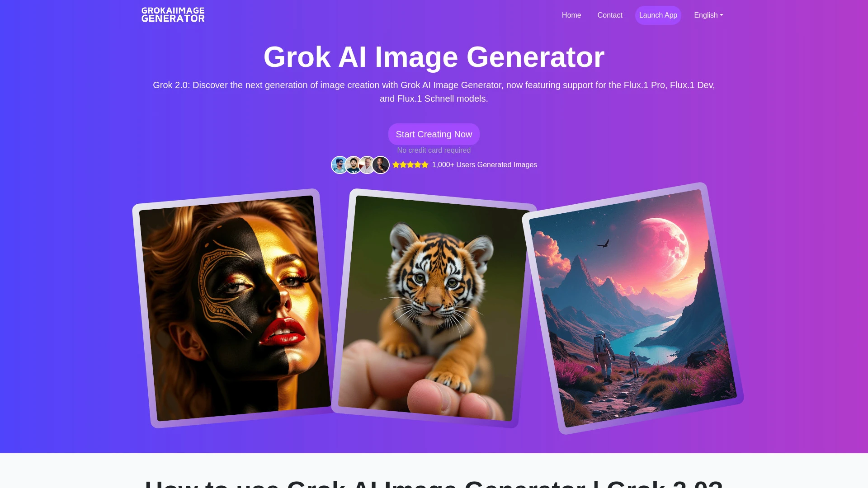This screenshot has width=868, height=488.
Task: Select the Contact navigation menu item
Action: pyautogui.click(x=609, y=15)
